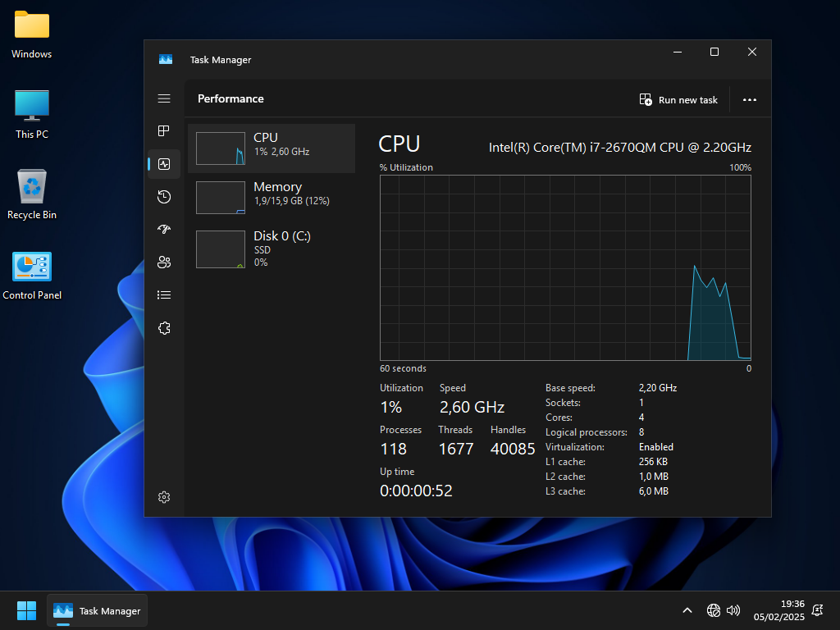Select the Control Panel desktop icon
This screenshot has width=840, height=630.
(32, 276)
